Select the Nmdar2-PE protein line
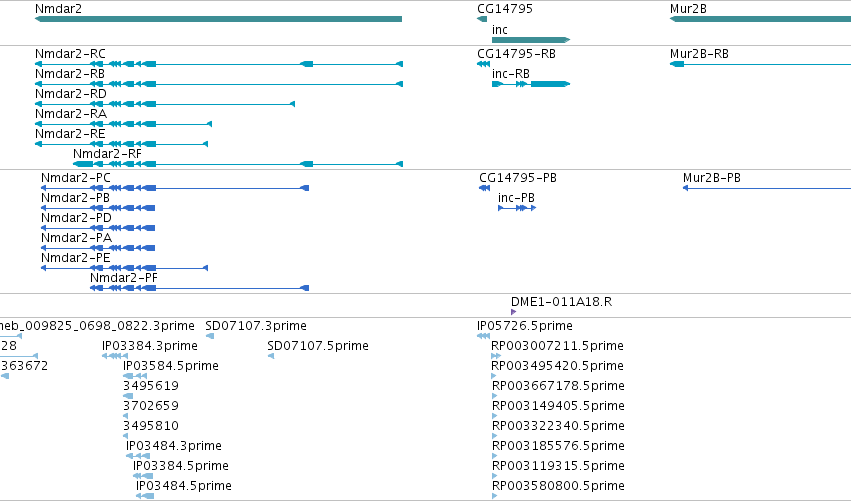This screenshot has height=501, width=851. (125, 268)
